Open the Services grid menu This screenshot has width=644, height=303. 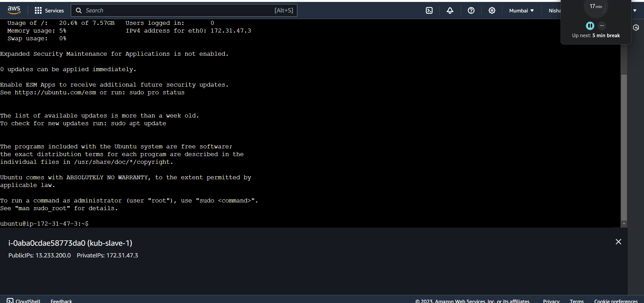(x=49, y=10)
